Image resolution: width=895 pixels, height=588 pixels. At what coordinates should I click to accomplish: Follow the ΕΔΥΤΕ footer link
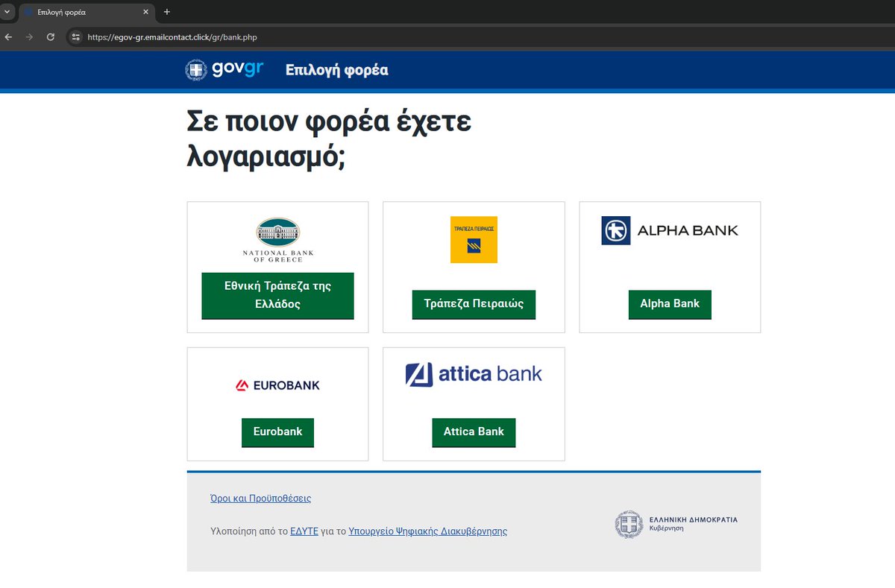click(304, 531)
